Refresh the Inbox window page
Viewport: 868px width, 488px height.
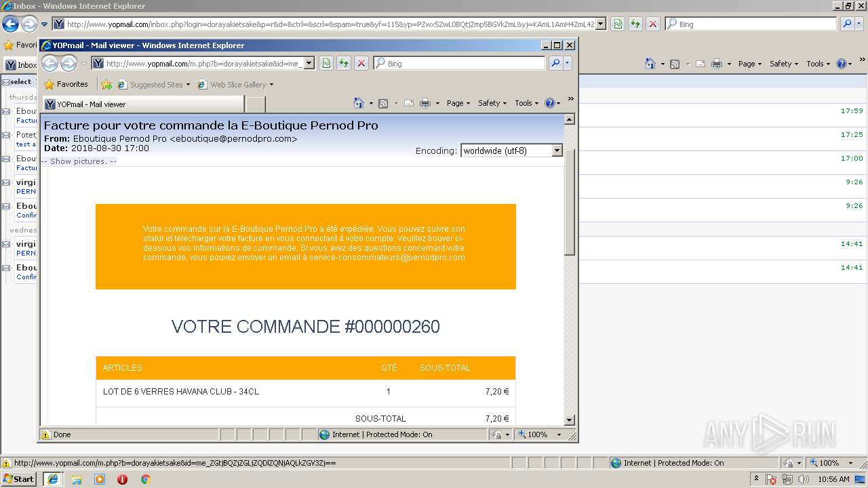tap(635, 24)
